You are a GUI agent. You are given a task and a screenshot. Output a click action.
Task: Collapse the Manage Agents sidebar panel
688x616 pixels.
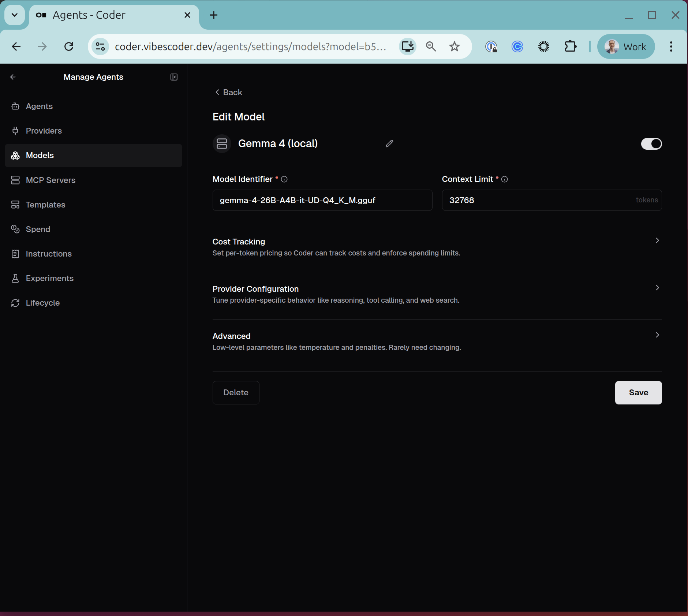[174, 77]
